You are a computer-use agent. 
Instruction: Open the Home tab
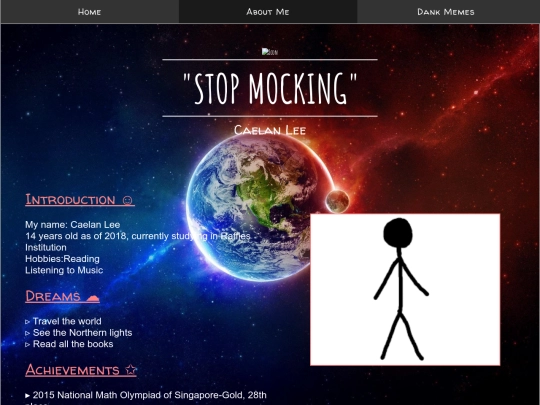[x=90, y=12]
